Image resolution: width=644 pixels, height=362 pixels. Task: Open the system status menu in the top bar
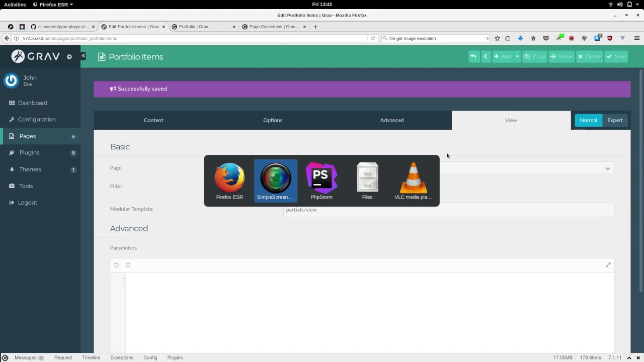624,5
